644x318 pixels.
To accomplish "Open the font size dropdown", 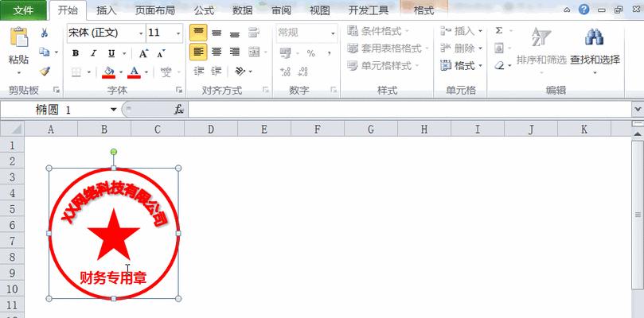I will [x=178, y=33].
